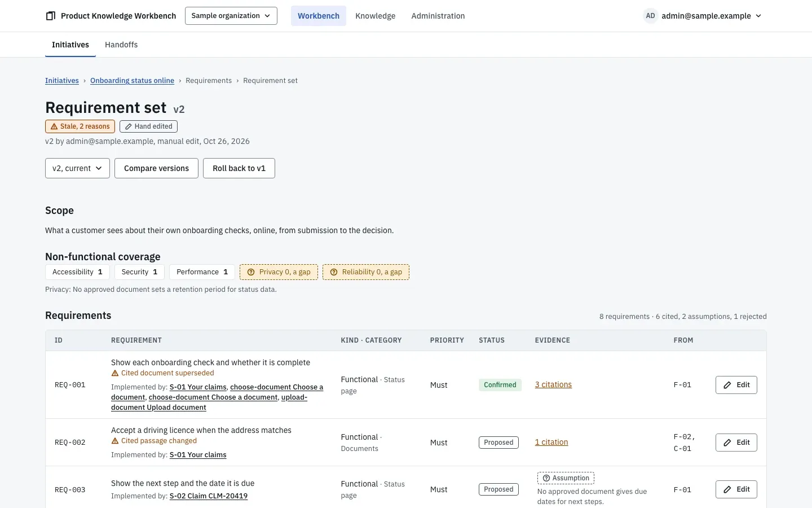Open the S-02 Claim CLM-20419 link

pyautogui.click(x=209, y=496)
